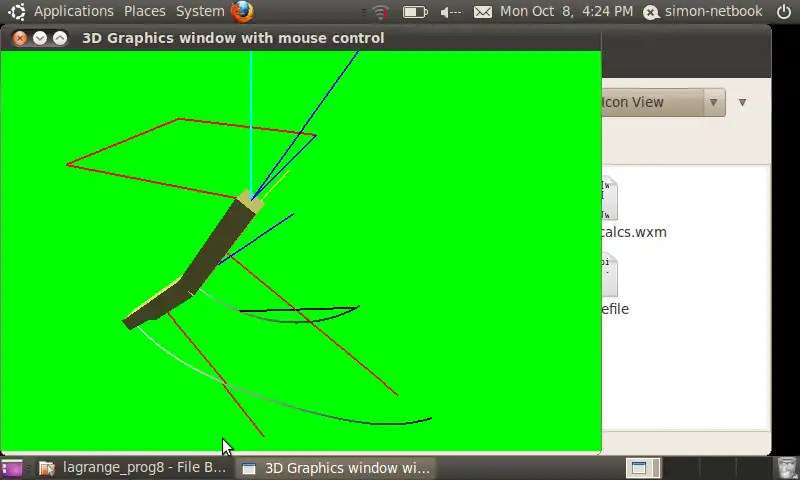Open the System menu
The height and width of the screenshot is (480, 800).
pos(200,11)
